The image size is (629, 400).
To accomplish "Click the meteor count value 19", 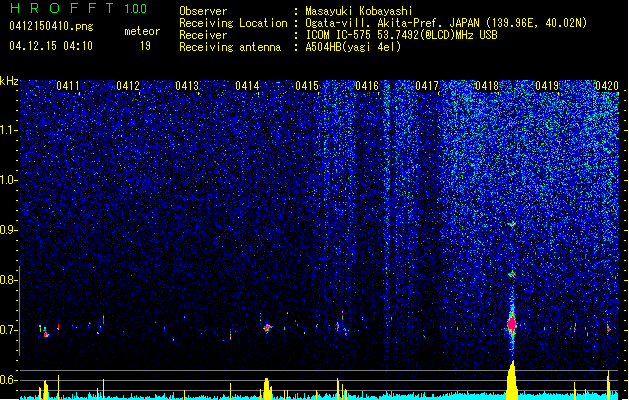I will (x=145, y=46).
